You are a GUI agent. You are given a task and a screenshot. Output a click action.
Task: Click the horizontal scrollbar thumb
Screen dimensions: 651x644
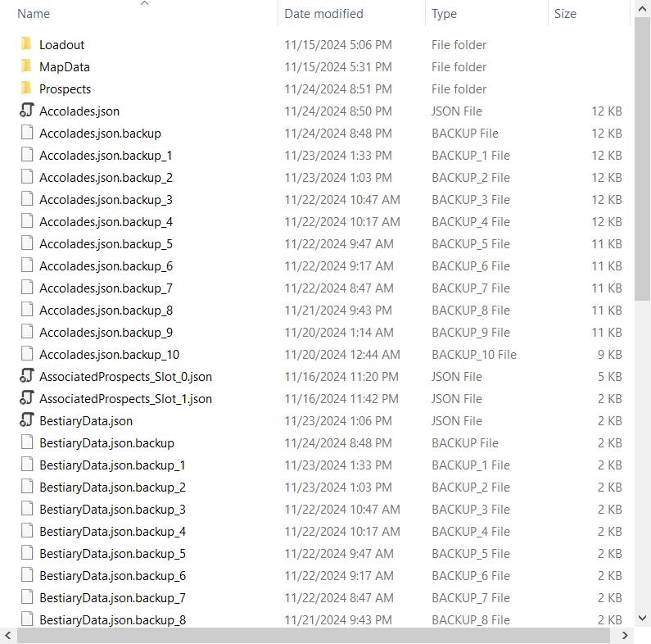[314, 635]
